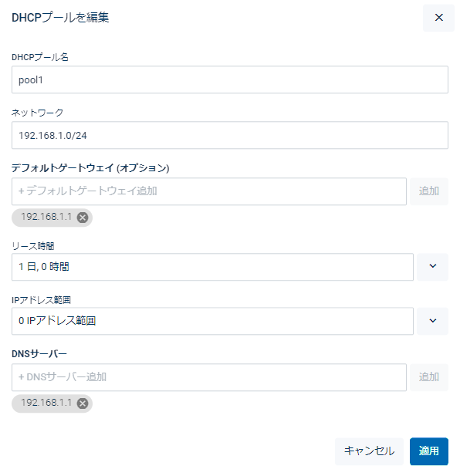Open the 0 IPアドレス範囲 field
The height and width of the screenshot is (476, 460).
click(212, 321)
